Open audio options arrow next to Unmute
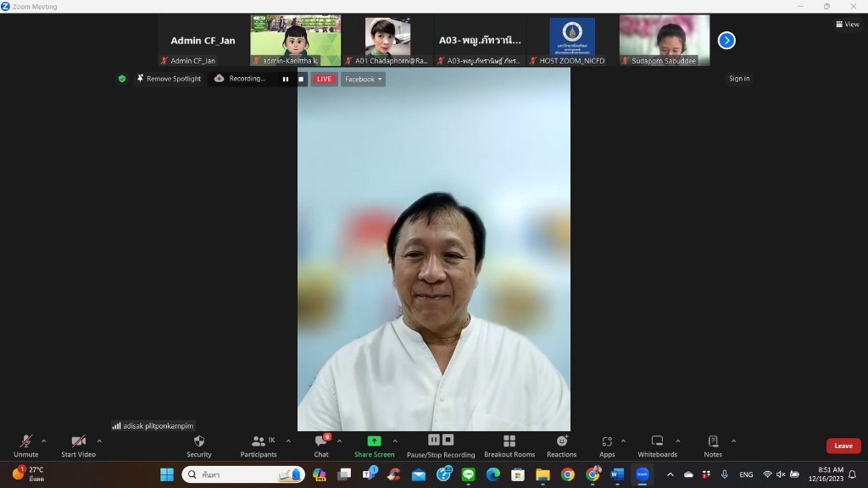Screen dimensions: 868x488 click(44, 441)
